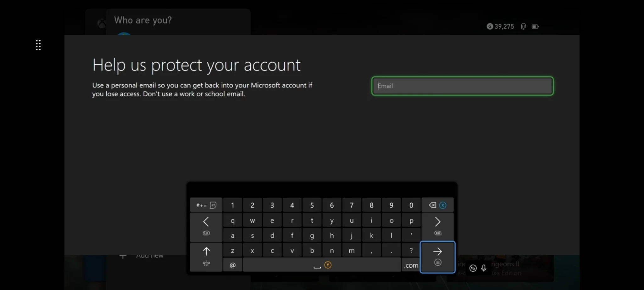
Task: Tap the letter n key
Action: pyautogui.click(x=332, y=250)
